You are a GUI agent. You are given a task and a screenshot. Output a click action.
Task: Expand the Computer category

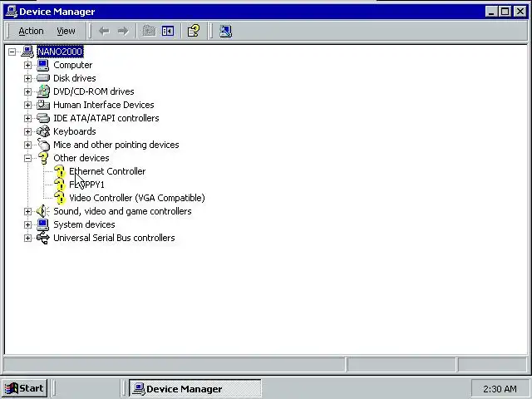pyautogui.click(x=27, y=65)
